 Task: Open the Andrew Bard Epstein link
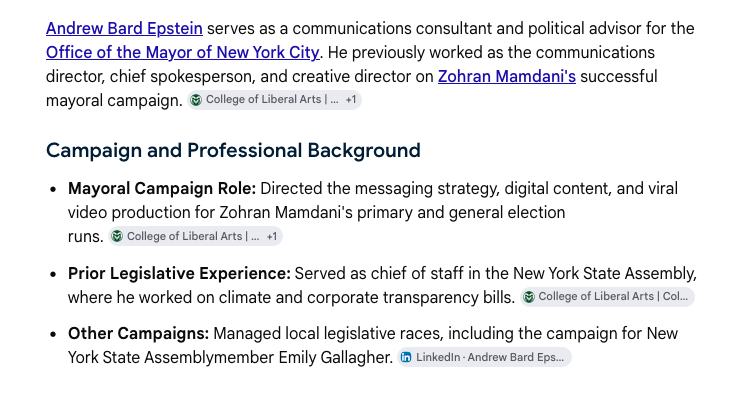click(x=124, y=28)
